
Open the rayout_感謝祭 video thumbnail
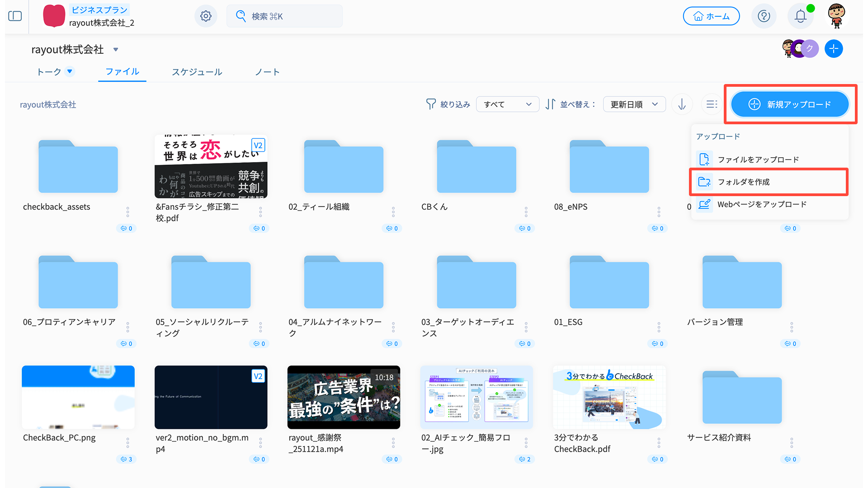point(344,397)
